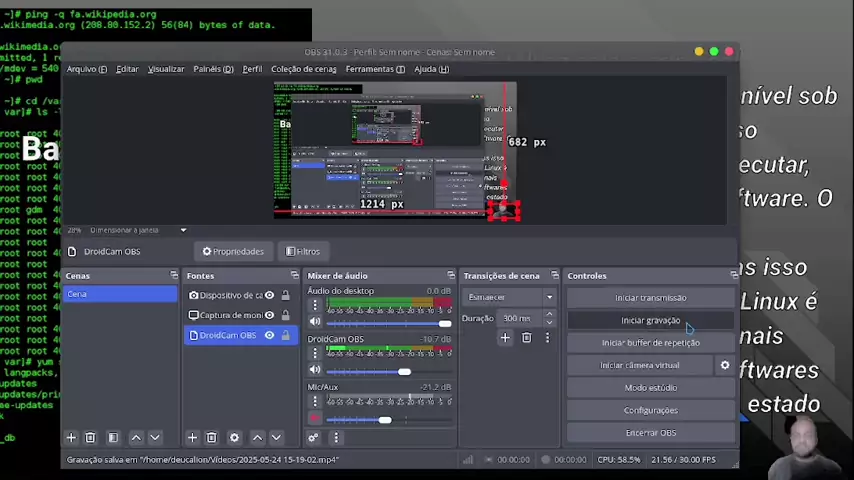Move scene down arrow in Cenas panel

tap(155, 438)
